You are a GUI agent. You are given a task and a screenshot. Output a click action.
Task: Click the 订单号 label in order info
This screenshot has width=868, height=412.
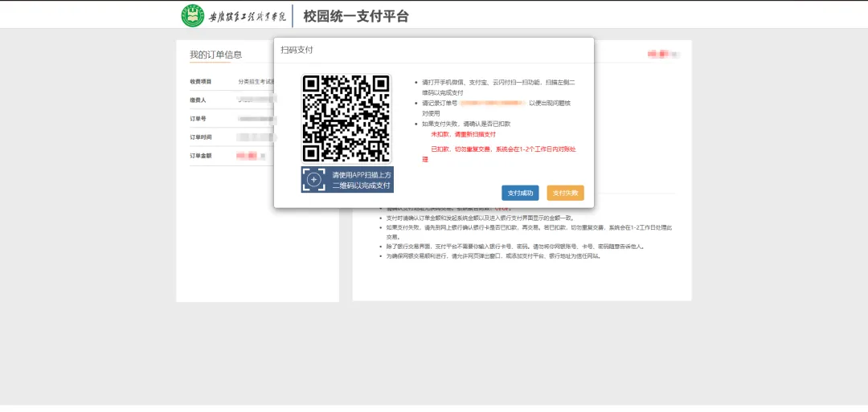tap(199, 118)
